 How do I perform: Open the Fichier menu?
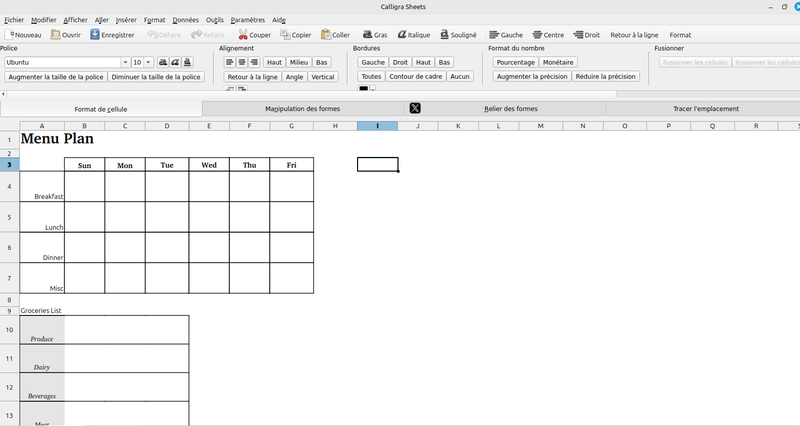pos(14,20)
